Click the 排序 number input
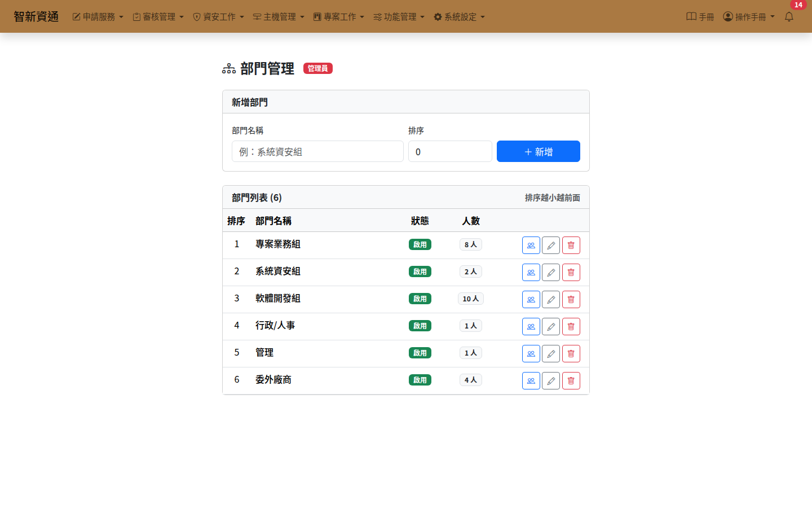Viewport: 812px width, 508px height. pyautogui.click(x=450, y=151)
